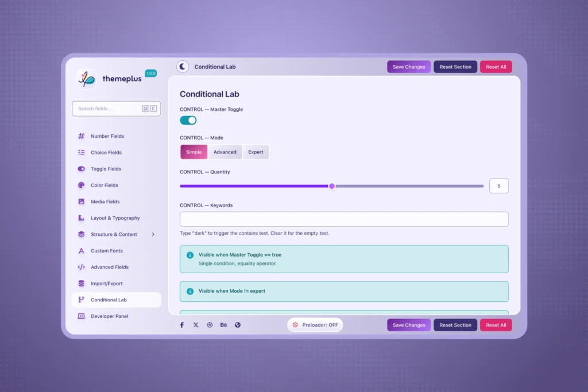Open Advanced Fields section
588x392 pixels.
[116, 267]
